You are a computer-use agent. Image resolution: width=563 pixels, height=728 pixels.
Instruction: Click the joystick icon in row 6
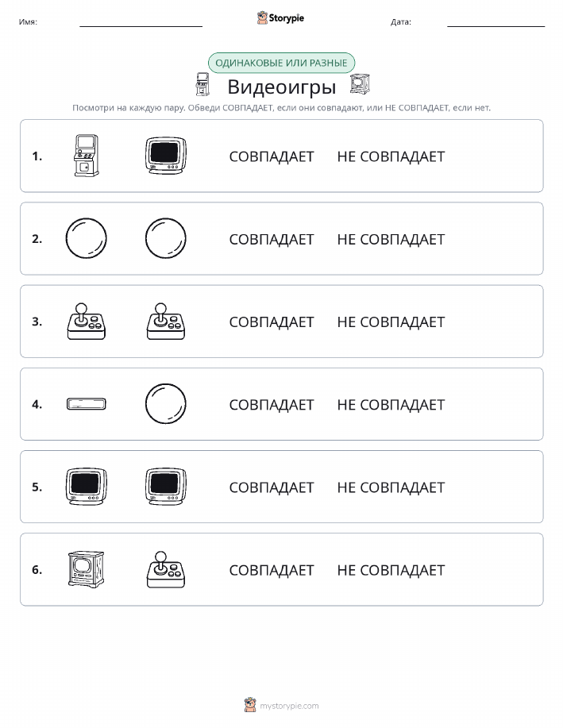point(166,569)
